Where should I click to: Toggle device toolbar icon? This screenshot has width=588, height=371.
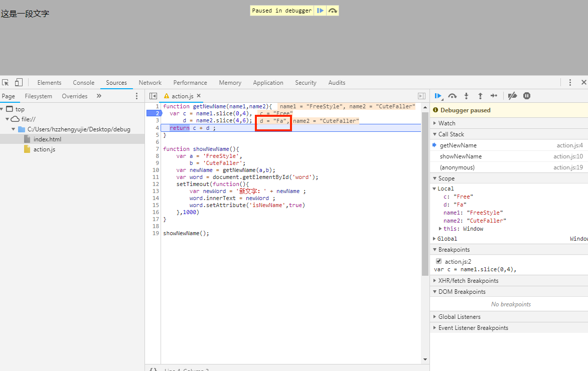click(x=19, y=83)
